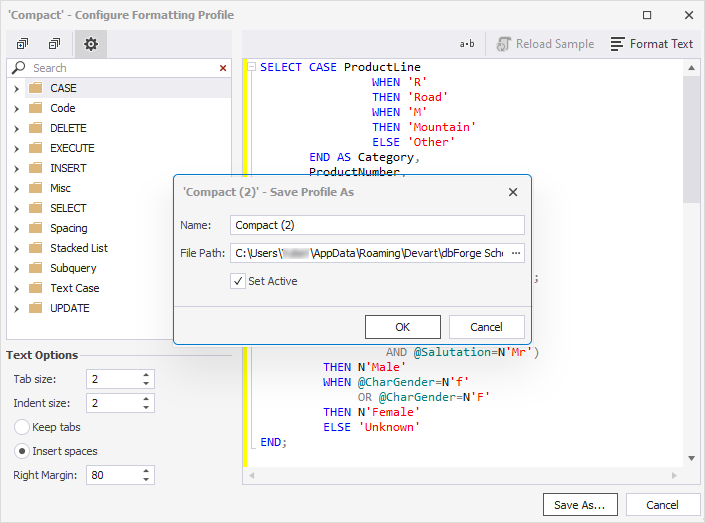
Task: Expand the Code tree node
Action: tap(17, 109)
